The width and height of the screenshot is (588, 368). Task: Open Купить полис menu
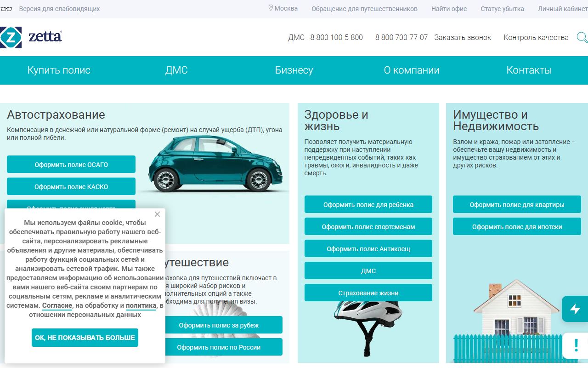click(59, 70)
